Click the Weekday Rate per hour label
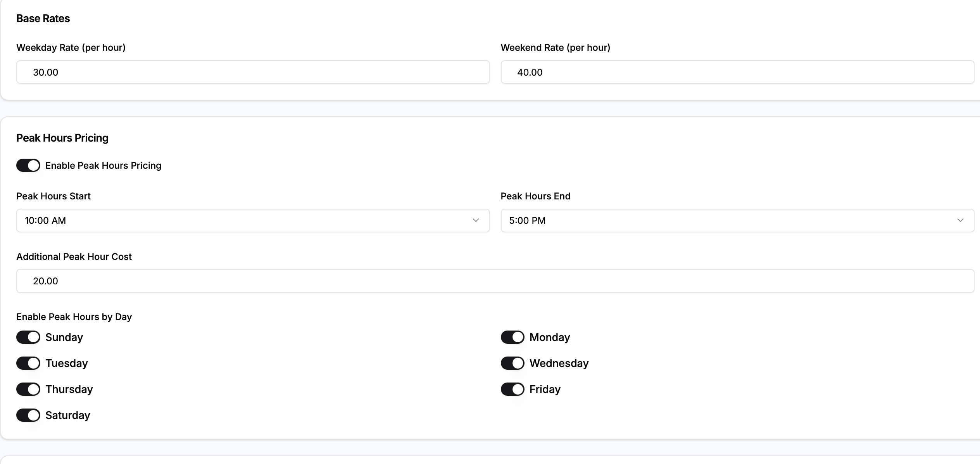 click(71, 48)
